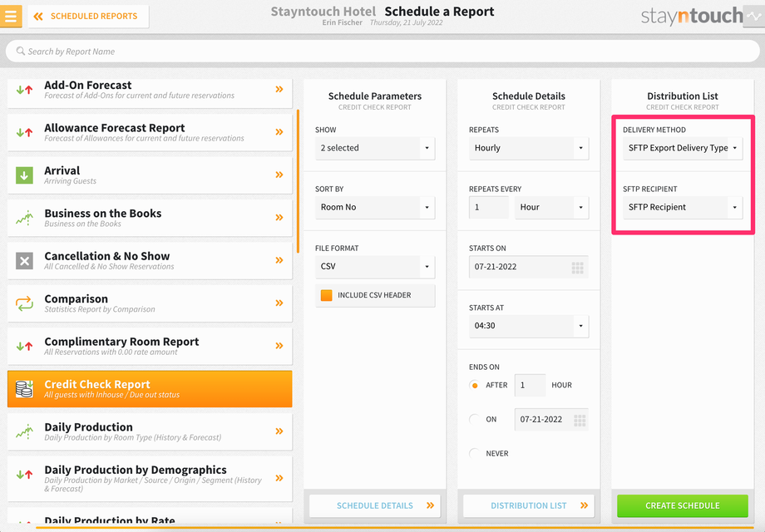
Task: Click the Credit Check Report coins icon
Action: click(24, 389)
